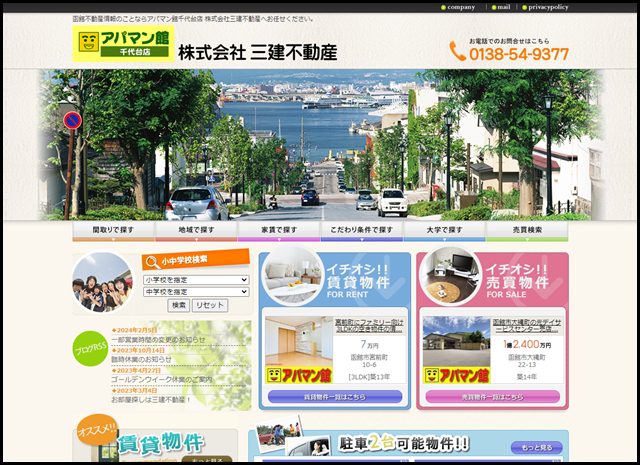Click the 検索 button
640x465 pixels.
[179, 305]
